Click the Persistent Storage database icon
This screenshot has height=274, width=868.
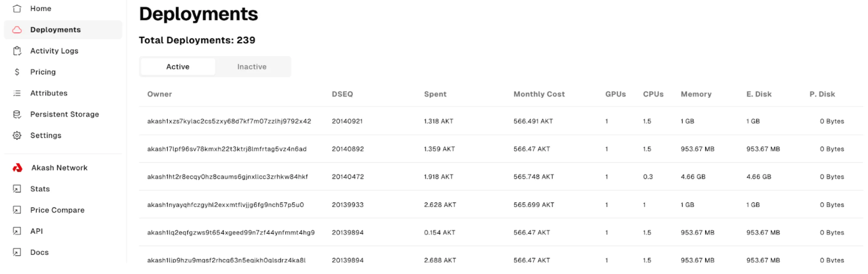pyautogui.click(x=17, y=114)
